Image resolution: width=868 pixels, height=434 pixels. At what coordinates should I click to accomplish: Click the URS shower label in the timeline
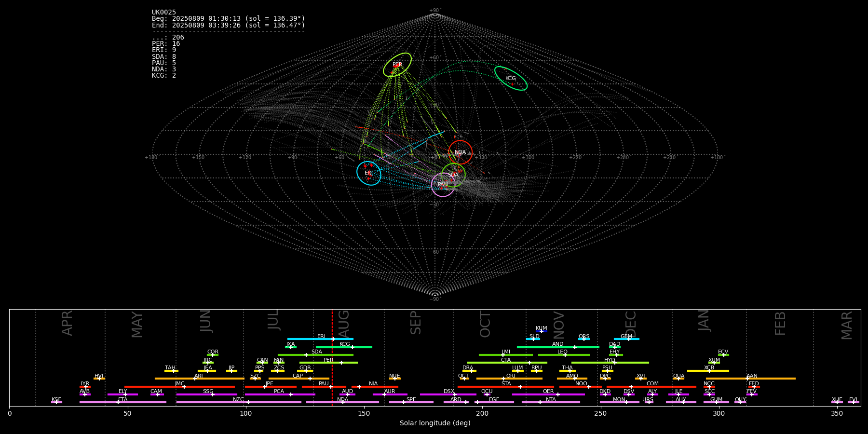(648, 400)
